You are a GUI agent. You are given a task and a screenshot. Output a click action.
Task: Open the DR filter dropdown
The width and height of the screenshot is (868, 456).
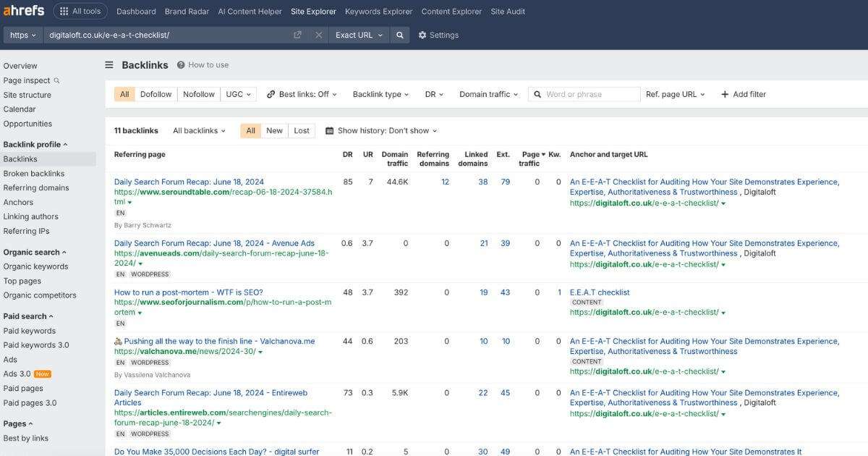pos(434,94)
